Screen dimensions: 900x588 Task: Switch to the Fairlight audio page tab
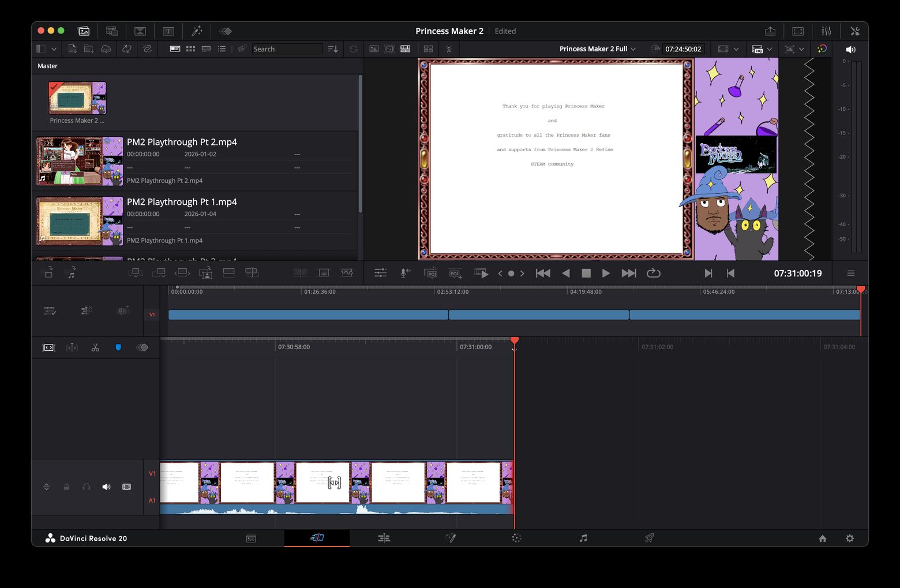(x=583, y=538)
